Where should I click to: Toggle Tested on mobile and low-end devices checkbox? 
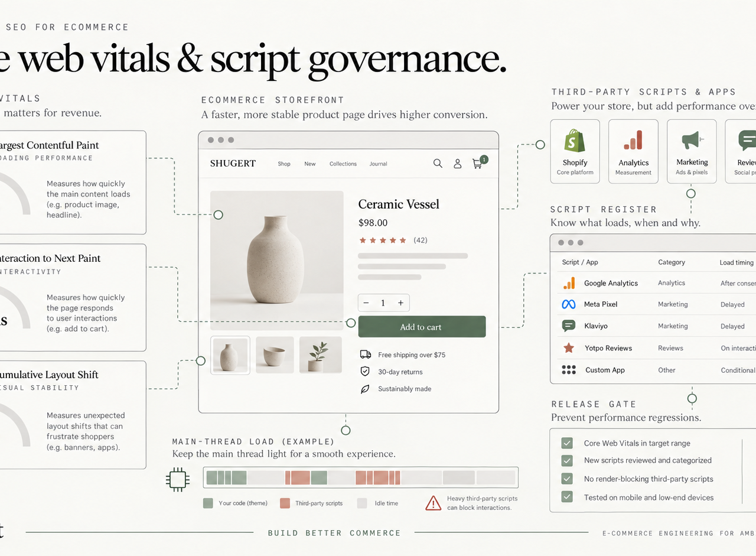coord(567,497)
